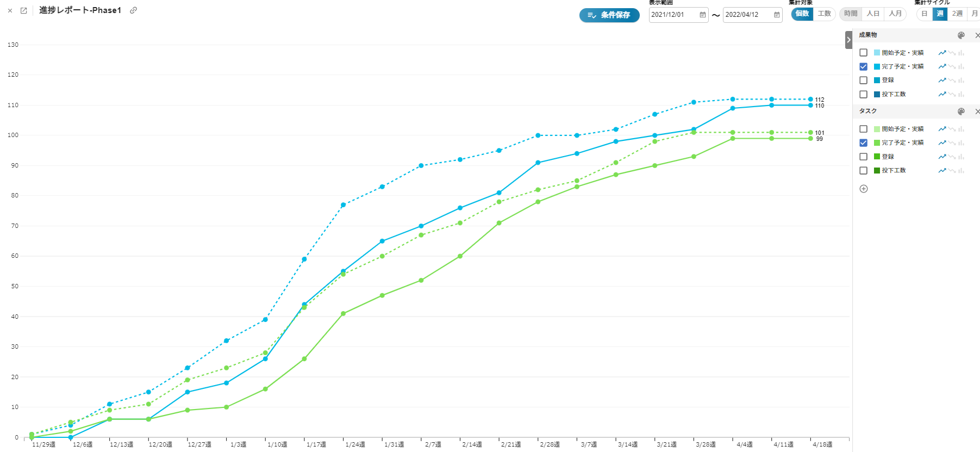Open color palette for タスク section

click(x=961, y=112)
